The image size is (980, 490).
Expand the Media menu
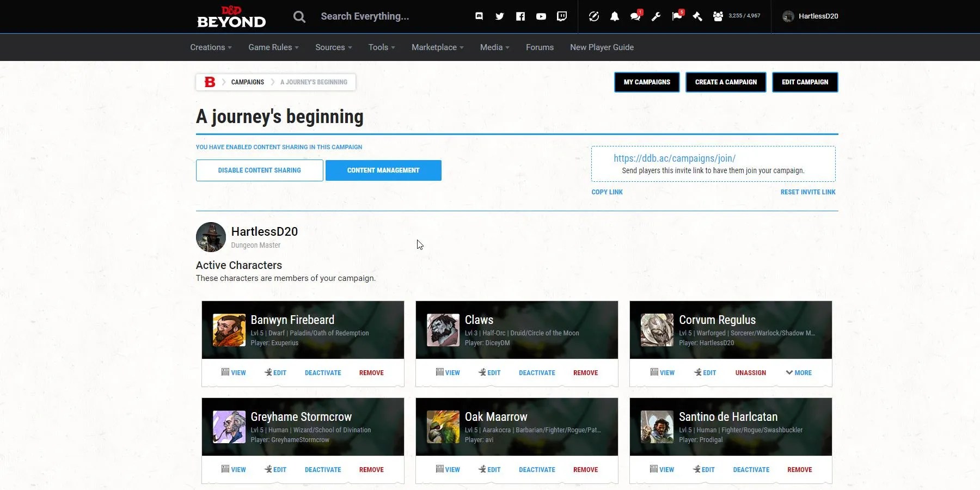pos(495,47)
